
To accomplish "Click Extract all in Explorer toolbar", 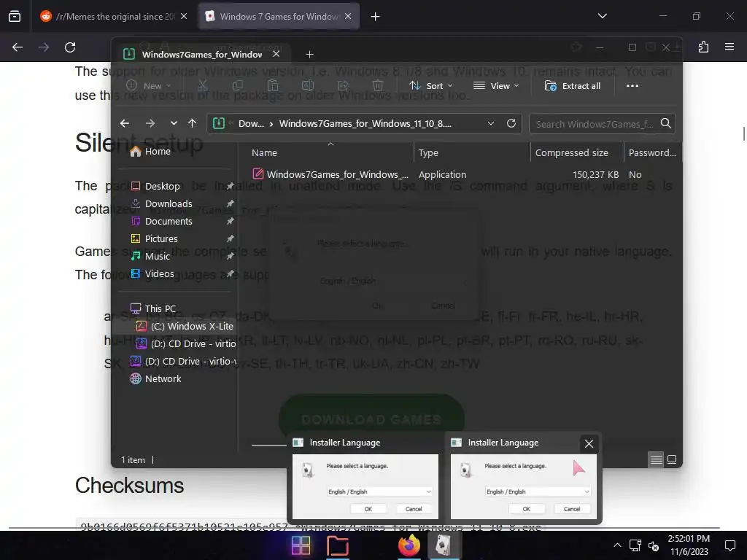I will (x=573, y=86).
